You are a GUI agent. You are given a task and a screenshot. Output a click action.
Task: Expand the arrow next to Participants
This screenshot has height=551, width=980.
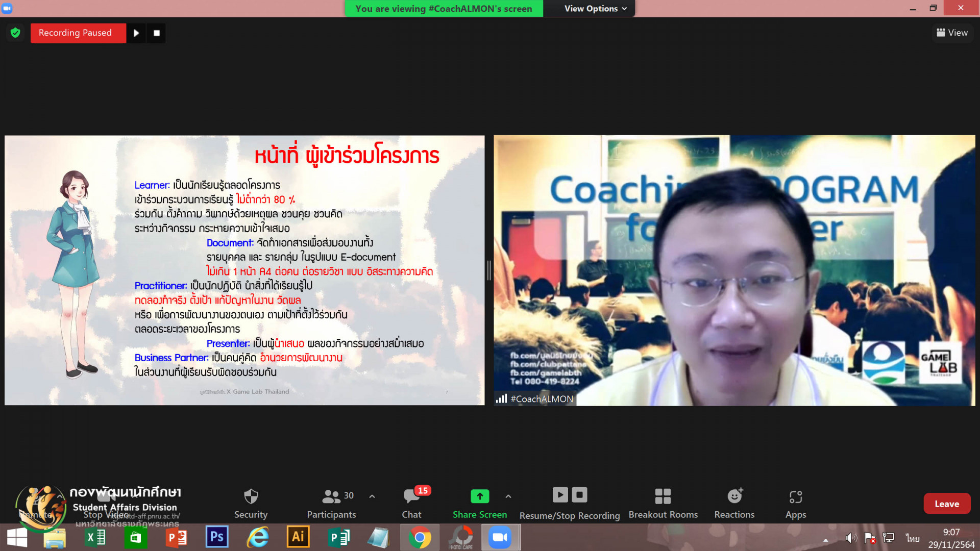pyautogui.click(x=372, y=496)
